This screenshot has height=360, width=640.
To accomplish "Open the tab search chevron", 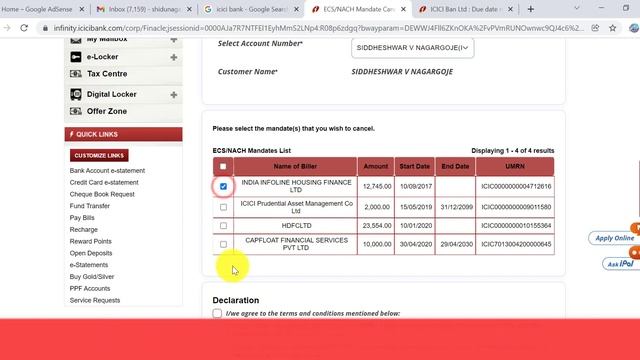I will click(x=577, y=8).
